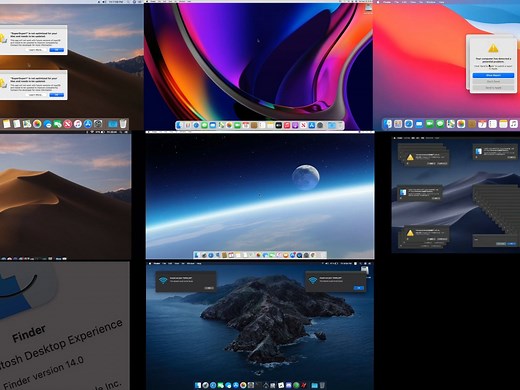This screenshot has width=520, height=390.
Task: Open Apple TV in the purple-wallpaper desktop dock
Action: 278,125
